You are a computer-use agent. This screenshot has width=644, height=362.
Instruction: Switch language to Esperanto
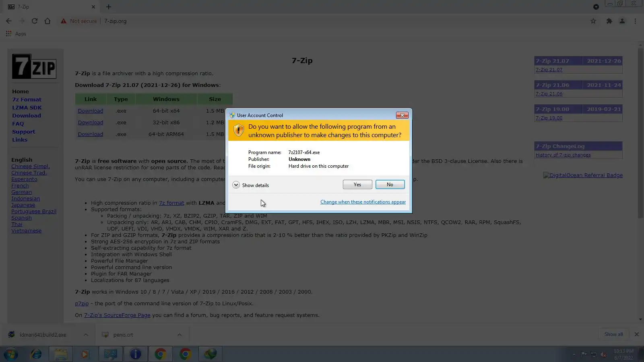[x=24, y=179]
